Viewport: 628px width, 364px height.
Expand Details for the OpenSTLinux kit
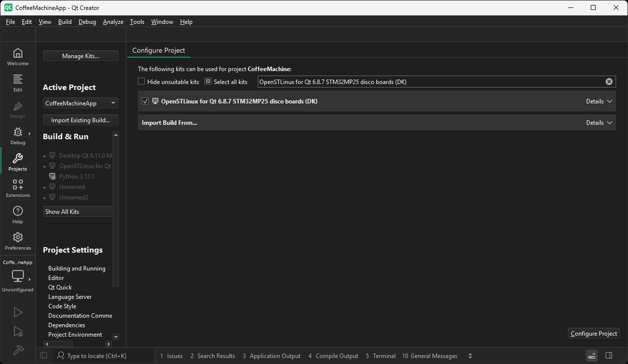pyautogui.click(x=599, y=101)
